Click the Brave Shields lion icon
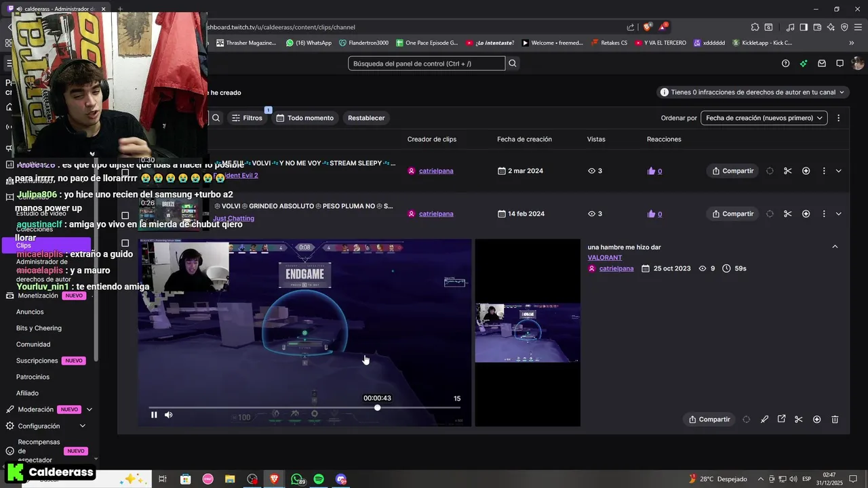 (648, 27)
